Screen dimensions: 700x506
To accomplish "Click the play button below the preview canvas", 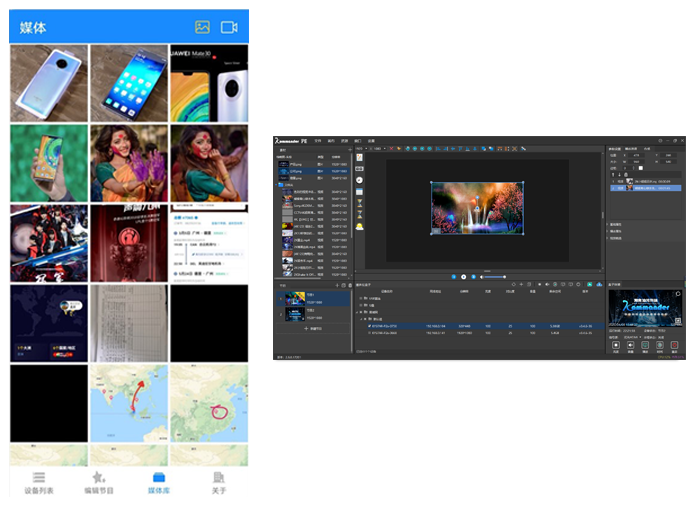I will tap(463, 276).
